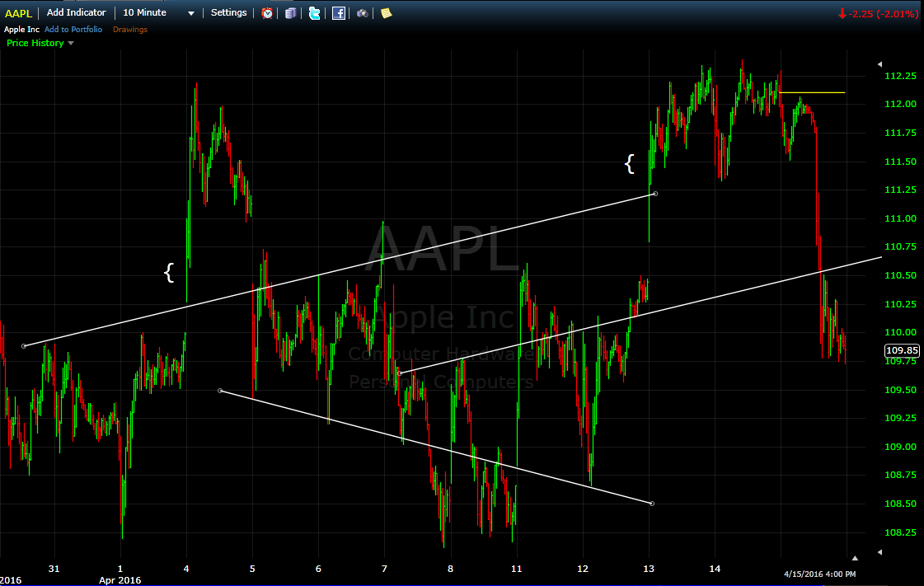The width and height of the screenshot is (924, 586).
Task: Toggle the lower descending trendline endpoint
Action: click(650, 503)
